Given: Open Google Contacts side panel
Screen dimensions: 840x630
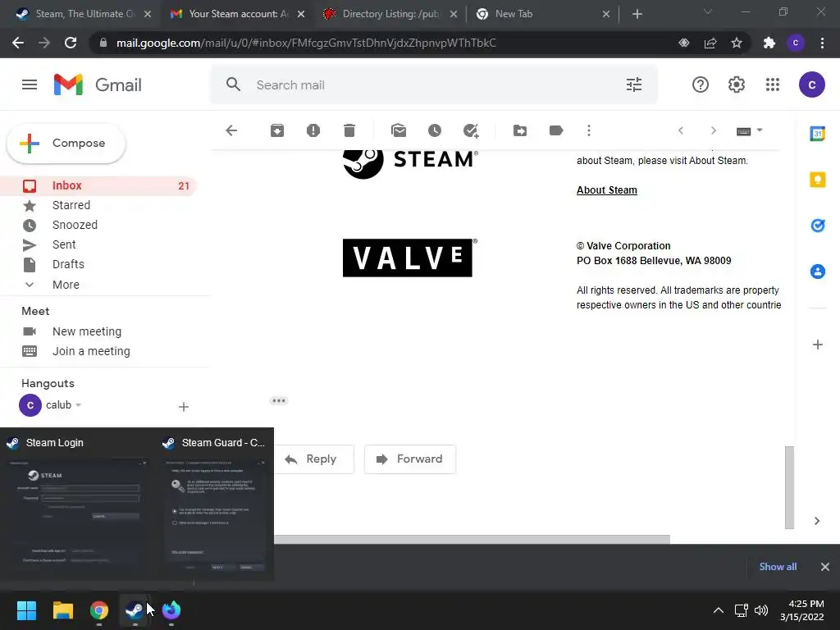Looking at the screenshot, I should 818,272.
